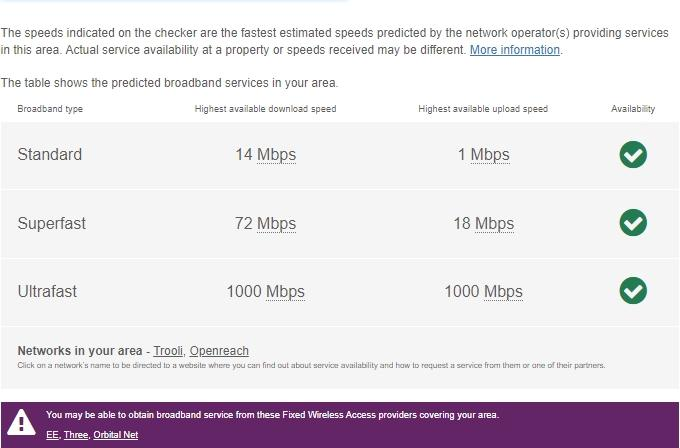Image resolution: width=680 pixels, height=448 pixels.
Task: Click Mbps abbreviation in Ultrafast upload speed
Action: tap(503, 292)
